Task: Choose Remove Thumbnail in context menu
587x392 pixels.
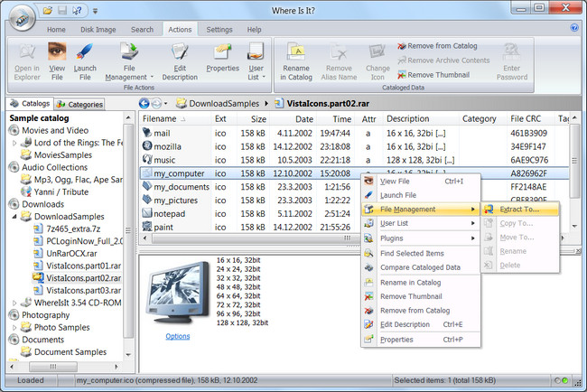Action: (x=421, y=296)
